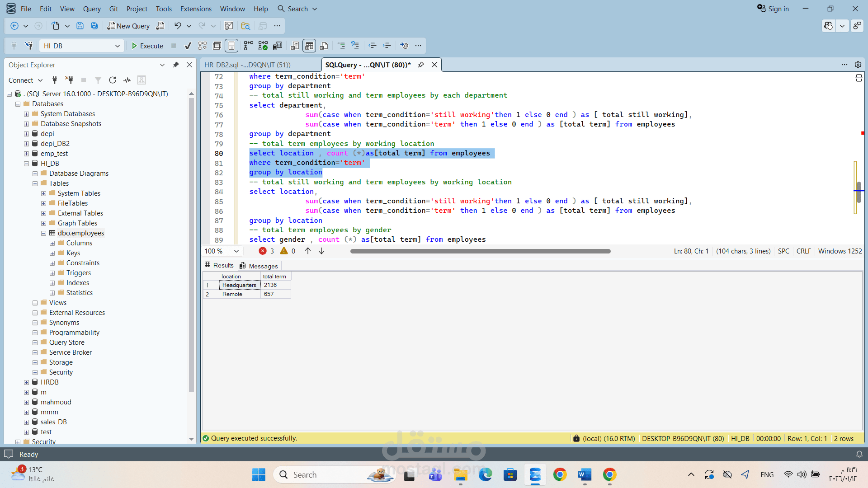The height and width of the screenshot is (488, 868).
Task: Toggle Results to Text mode
Action: pos(295,46)
